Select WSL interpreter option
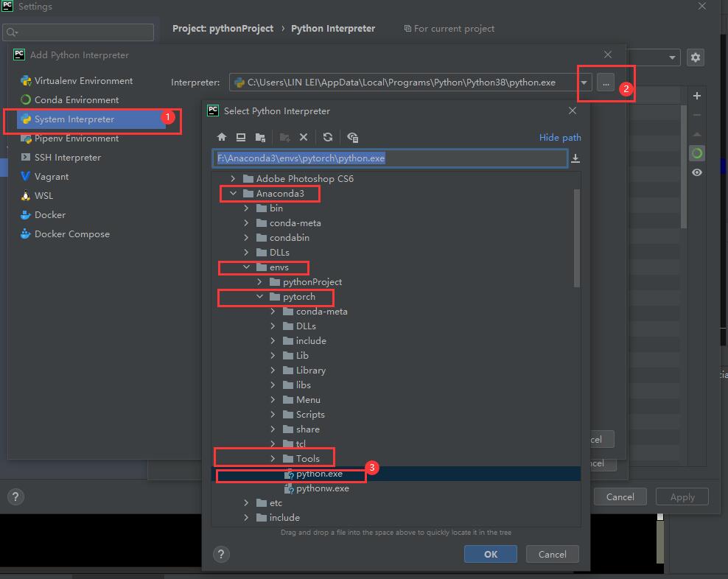 click(43, 195)
